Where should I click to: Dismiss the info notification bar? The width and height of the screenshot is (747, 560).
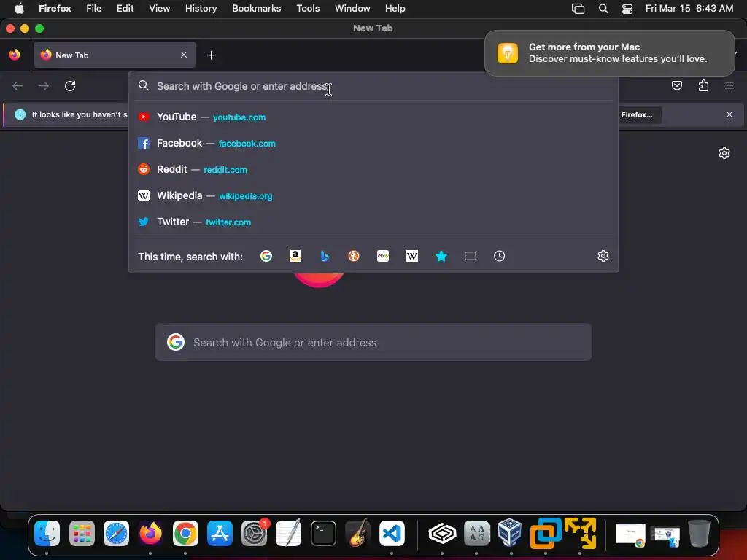point(729,114)
